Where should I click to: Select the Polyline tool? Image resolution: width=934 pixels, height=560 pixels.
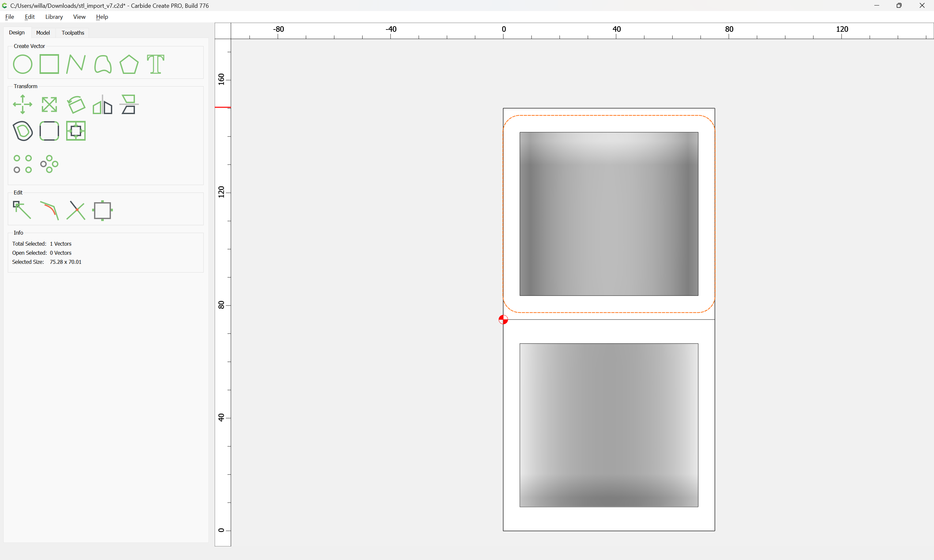[76, 64]
